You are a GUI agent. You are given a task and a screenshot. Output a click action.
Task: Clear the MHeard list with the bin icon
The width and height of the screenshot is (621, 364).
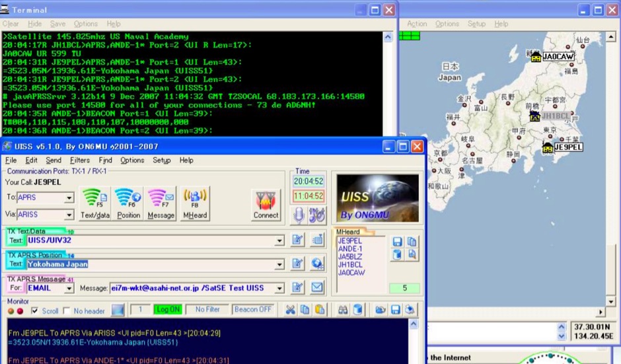(397, 255)
